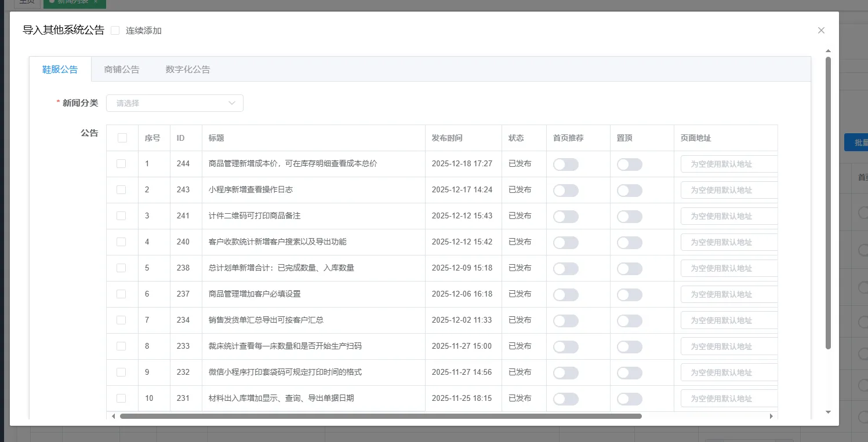The width and height of the screenshot is (868, 442).
Task: Open the 数字化公告 tab
Action: [x=188, y=70]
